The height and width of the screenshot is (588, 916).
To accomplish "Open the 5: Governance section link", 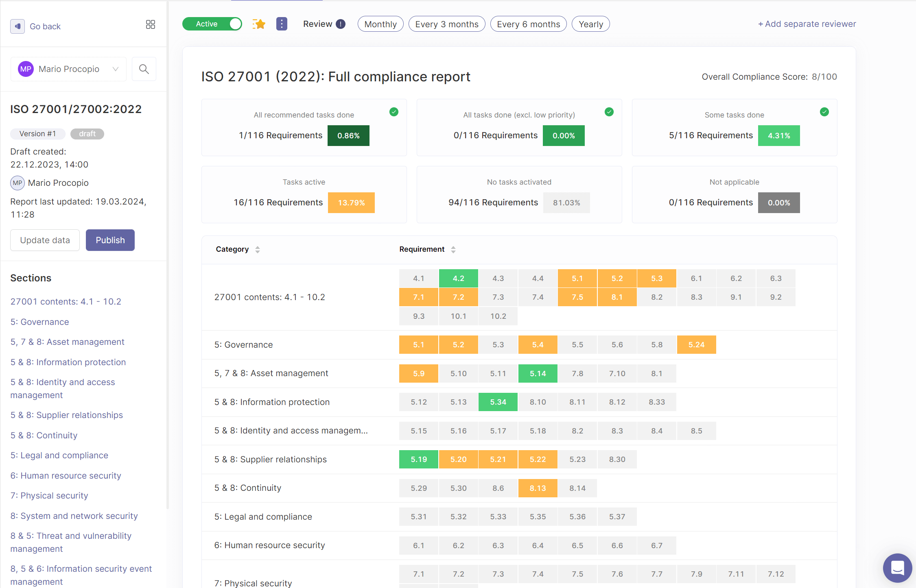I will coord(40,322).
